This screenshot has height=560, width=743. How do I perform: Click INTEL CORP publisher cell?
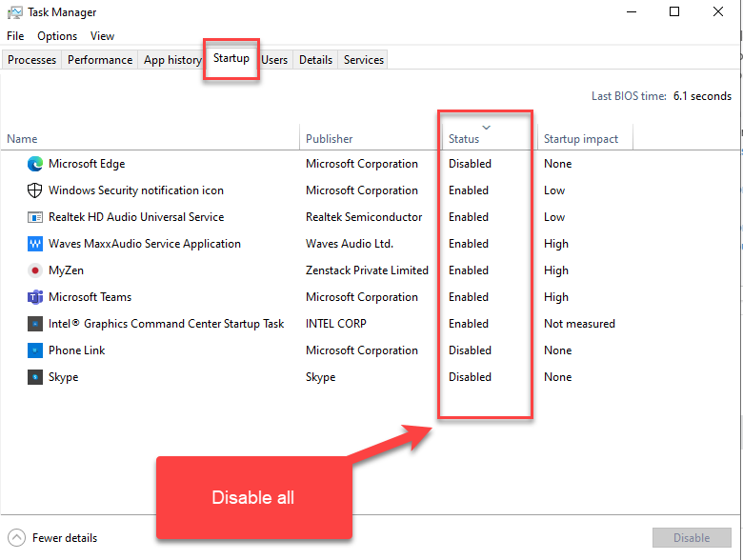[x=336, y=324]
